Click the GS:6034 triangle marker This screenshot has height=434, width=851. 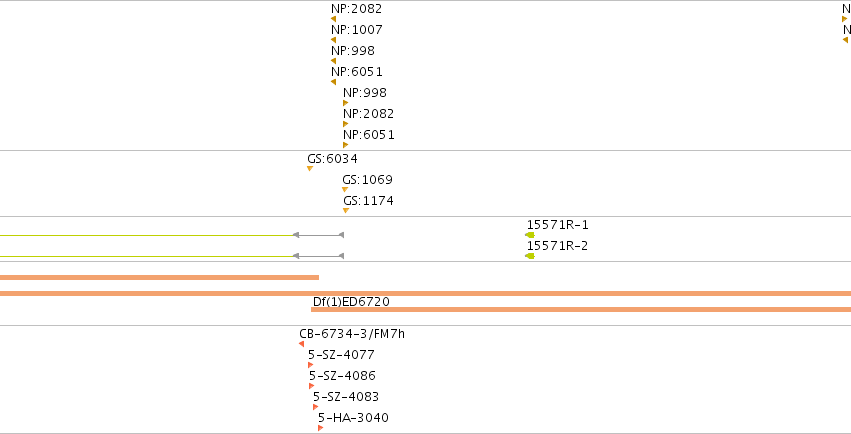coord(310,169)
